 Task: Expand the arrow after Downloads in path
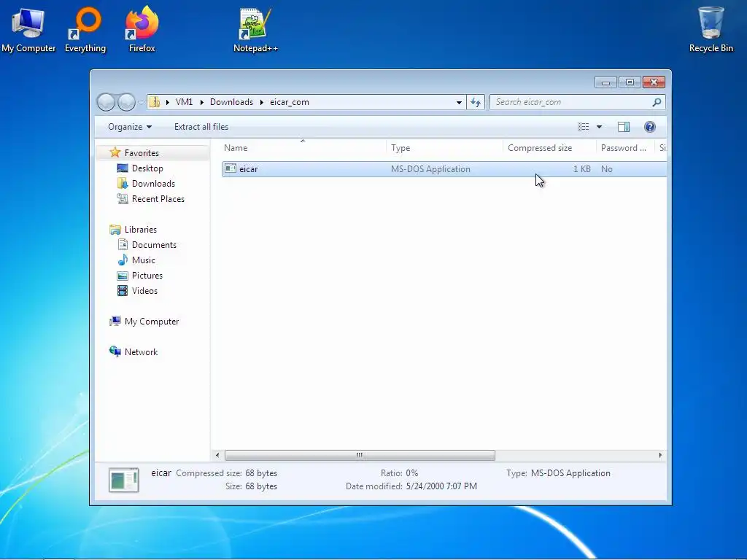pyautogui.click(x=262, y=102)
